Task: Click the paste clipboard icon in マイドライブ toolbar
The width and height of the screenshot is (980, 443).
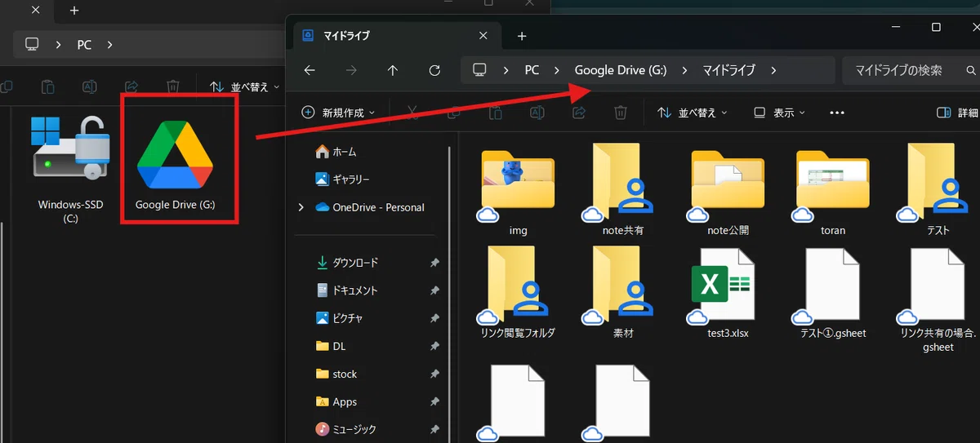Action: point(495,113)
